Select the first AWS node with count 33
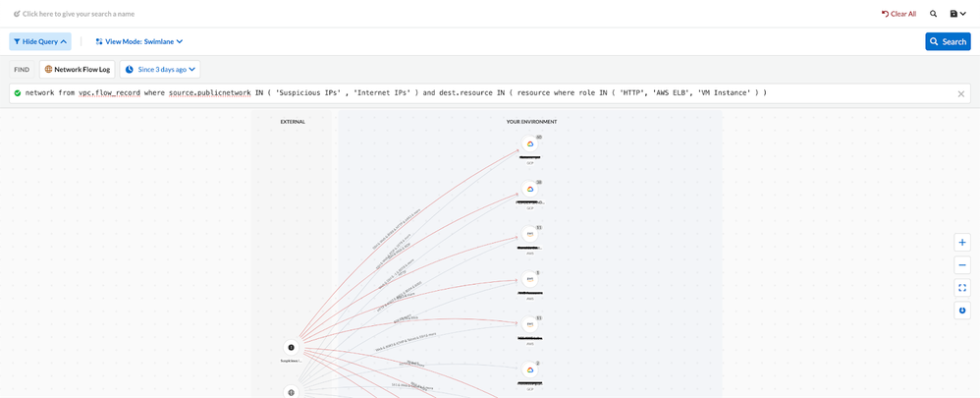 [530, 234]
